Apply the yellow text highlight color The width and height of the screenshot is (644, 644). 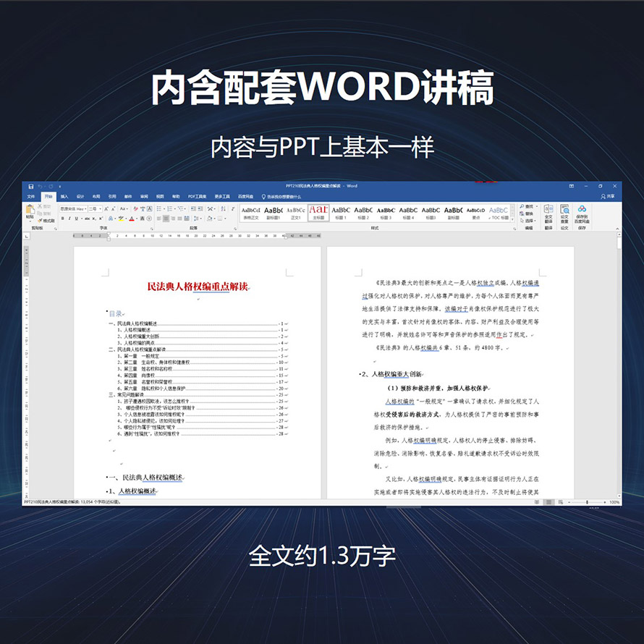coord(121,219)
